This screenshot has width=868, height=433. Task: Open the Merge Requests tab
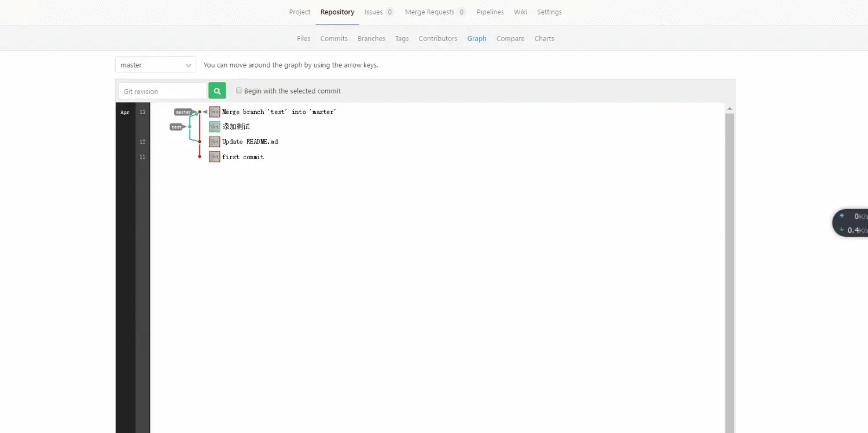pos(435,12)
